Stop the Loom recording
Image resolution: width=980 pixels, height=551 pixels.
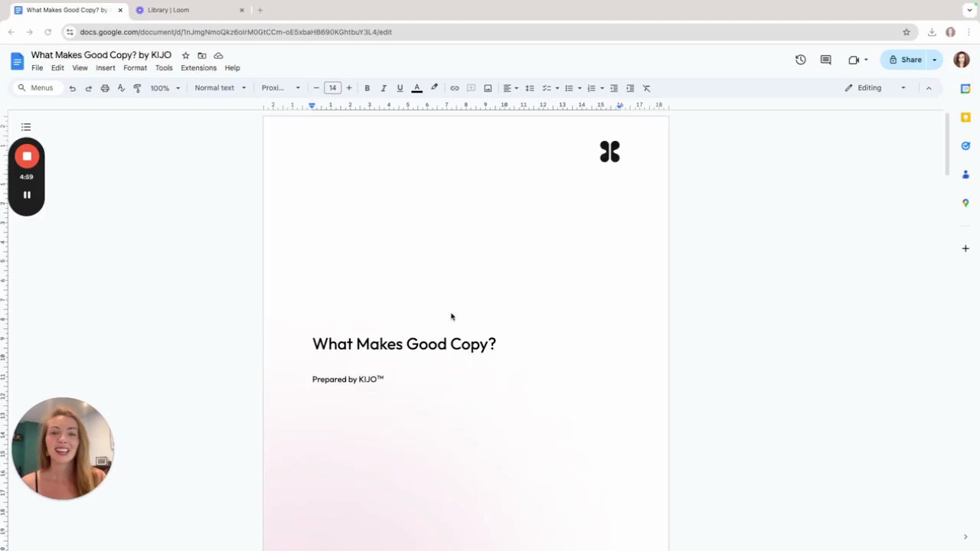tap(27, 156)
